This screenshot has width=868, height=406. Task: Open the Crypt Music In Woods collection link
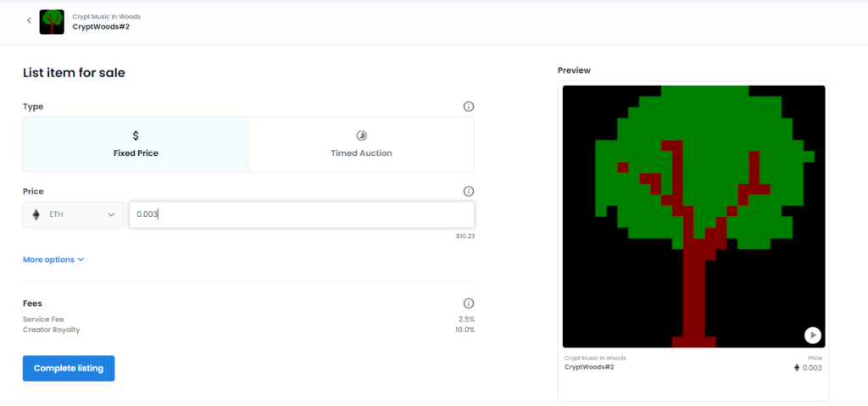coord(106,17)
